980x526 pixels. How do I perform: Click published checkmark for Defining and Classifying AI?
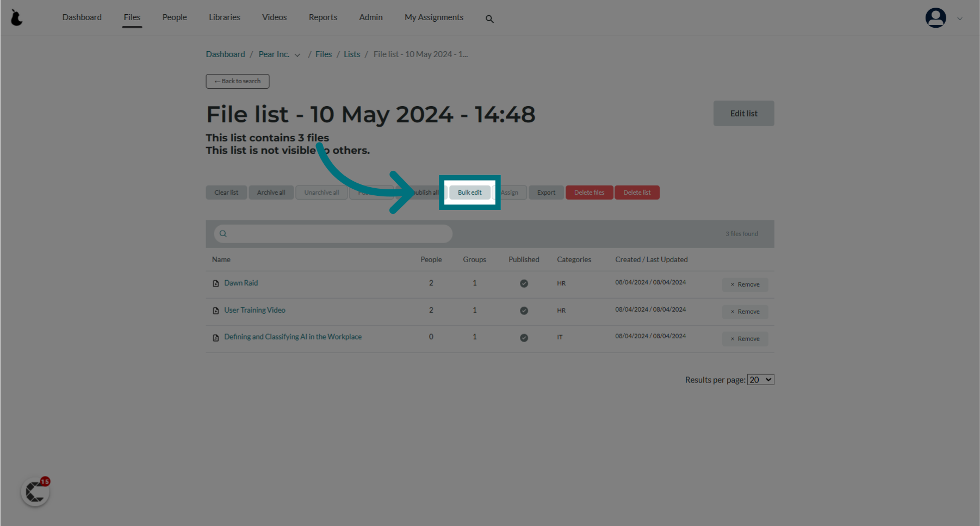524,338
